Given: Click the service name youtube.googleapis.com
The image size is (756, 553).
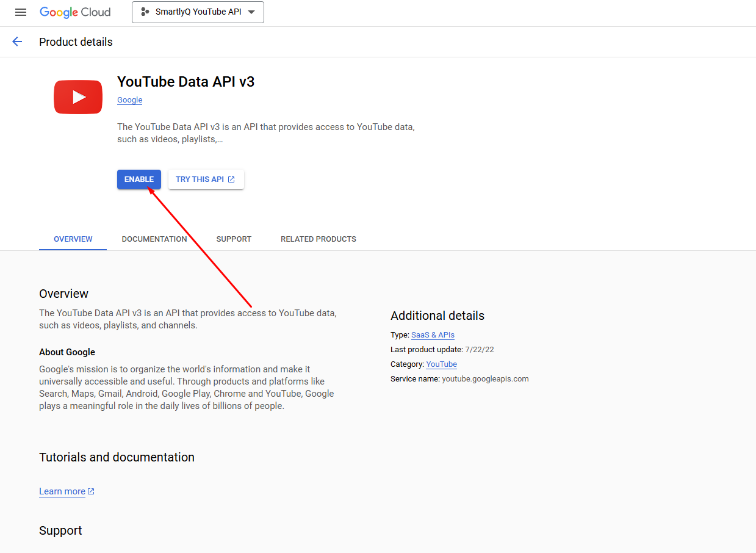Looking at the screenshot, I should click(x=485, y=379).
